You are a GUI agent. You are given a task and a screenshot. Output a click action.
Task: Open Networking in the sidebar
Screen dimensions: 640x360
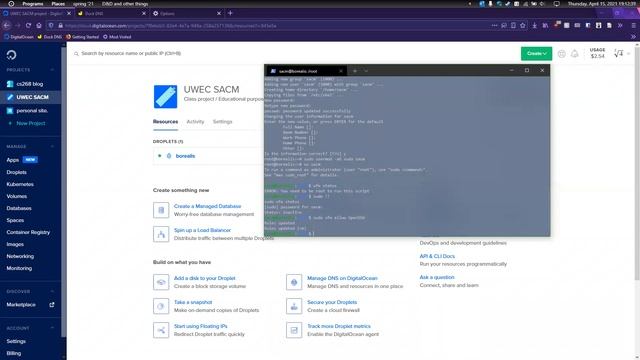(x=20, y=256)
